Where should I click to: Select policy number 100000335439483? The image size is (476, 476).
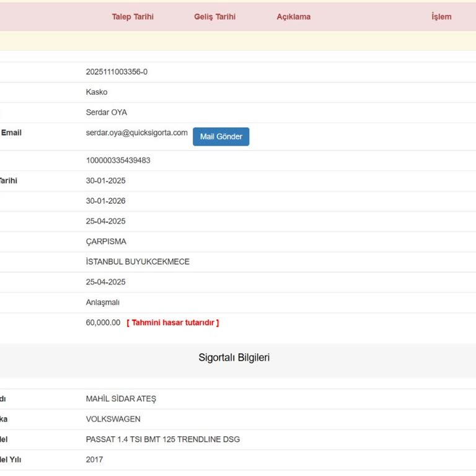pyautogui.click(x=118, y=161)
